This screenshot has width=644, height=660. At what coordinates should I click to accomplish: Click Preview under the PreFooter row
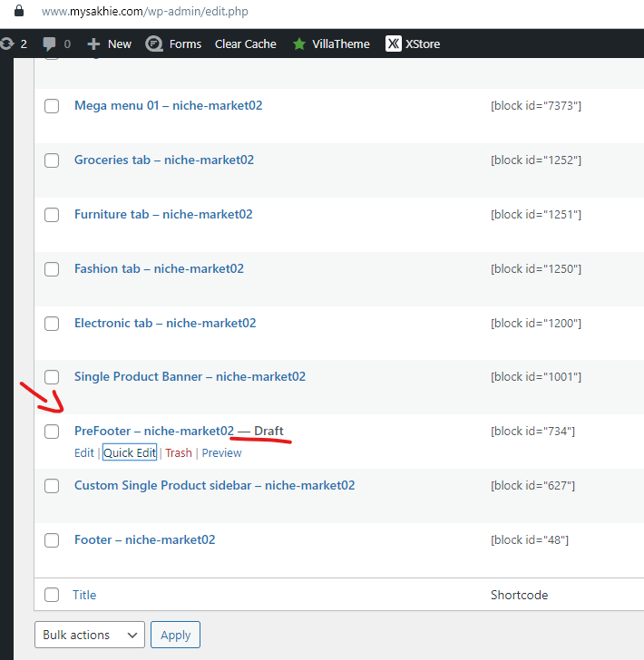(x=221, y=453)
